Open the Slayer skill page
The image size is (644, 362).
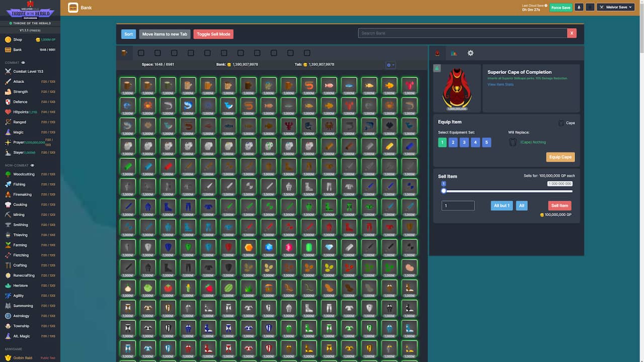click(30, 152)
